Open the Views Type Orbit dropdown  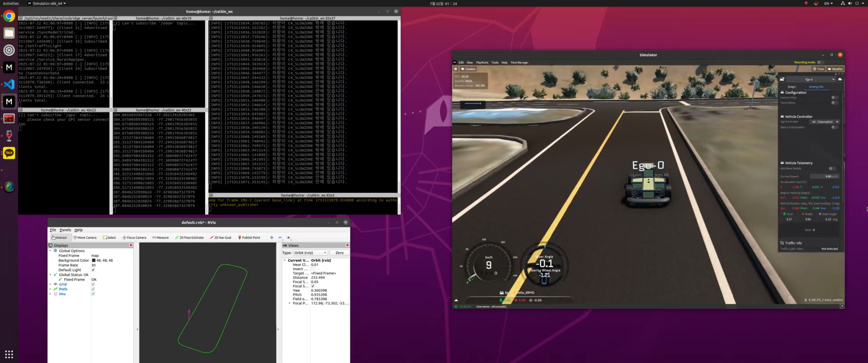310,253
